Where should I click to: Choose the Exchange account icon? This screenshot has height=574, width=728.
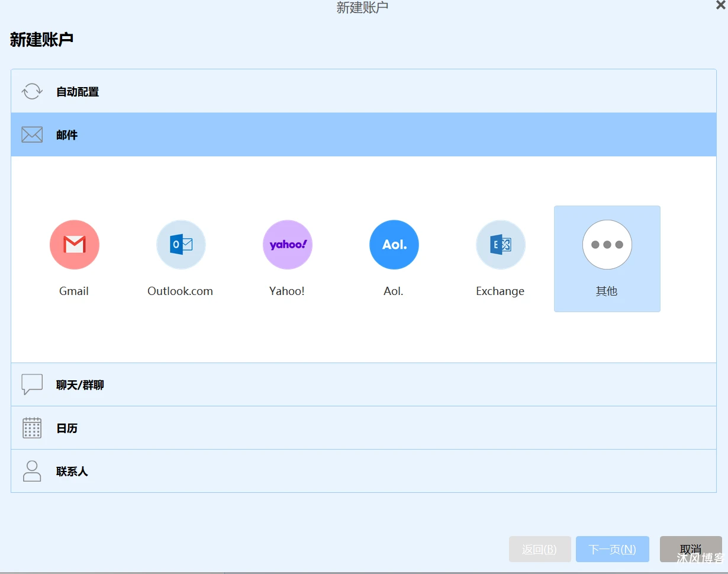coord(501,245)
